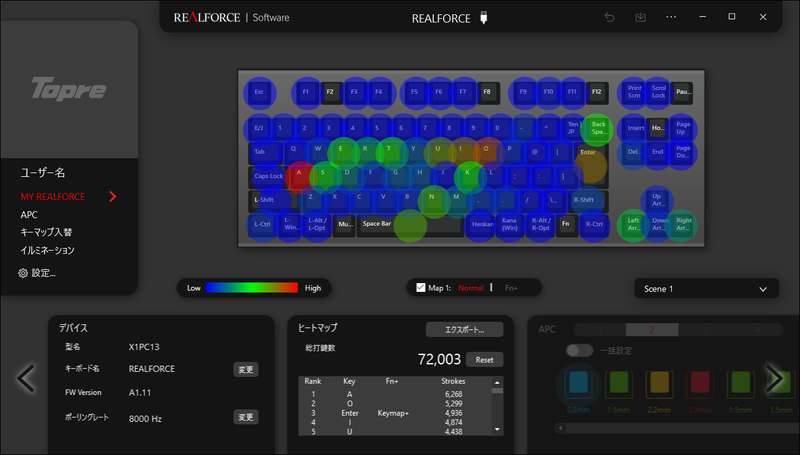Select the Esc key on keyboard map
The width and height of the screenshot is (800, 455).
[x=259, y=92]
